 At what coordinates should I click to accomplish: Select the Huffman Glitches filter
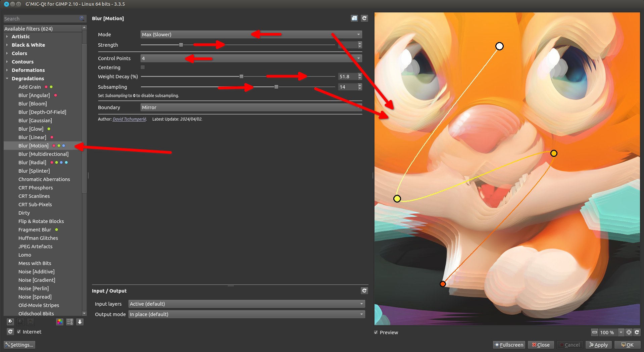(x=38, y=238)
